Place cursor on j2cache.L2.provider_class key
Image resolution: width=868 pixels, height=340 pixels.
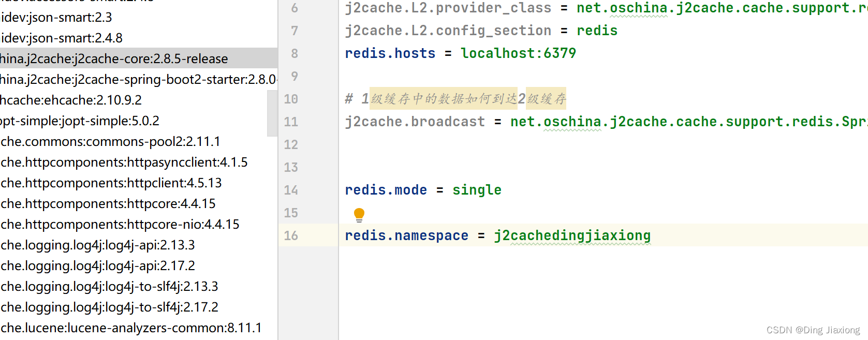point(448,8)
